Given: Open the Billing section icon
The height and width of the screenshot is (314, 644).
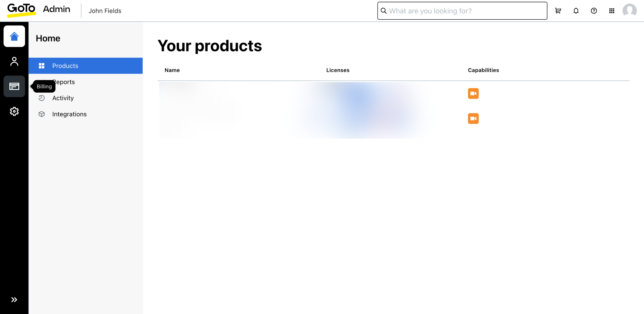Looking at the screenshot, I should (x=14, y=86).
